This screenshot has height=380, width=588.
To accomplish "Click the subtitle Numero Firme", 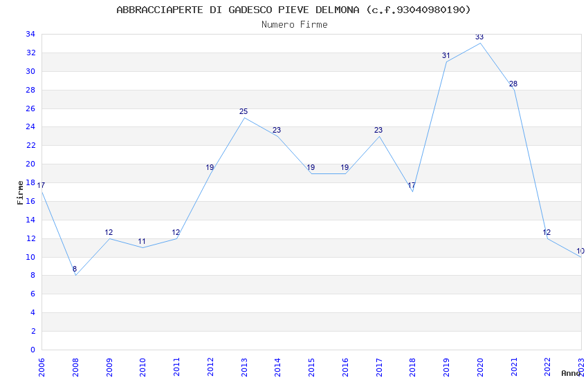I will pos(295,24).
